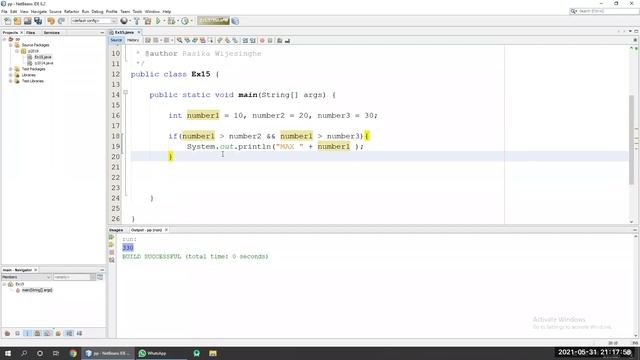
Task: Collapse the package node under Source Packages
Action: click(17, 51)
